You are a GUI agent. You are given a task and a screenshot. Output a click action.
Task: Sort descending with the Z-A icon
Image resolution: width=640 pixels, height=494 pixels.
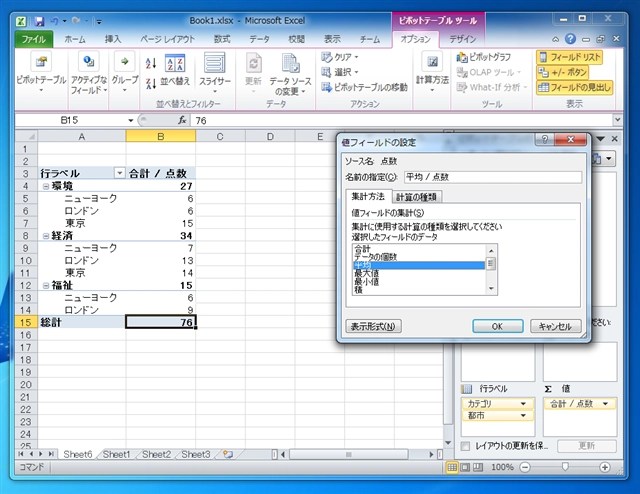[151, 83]
